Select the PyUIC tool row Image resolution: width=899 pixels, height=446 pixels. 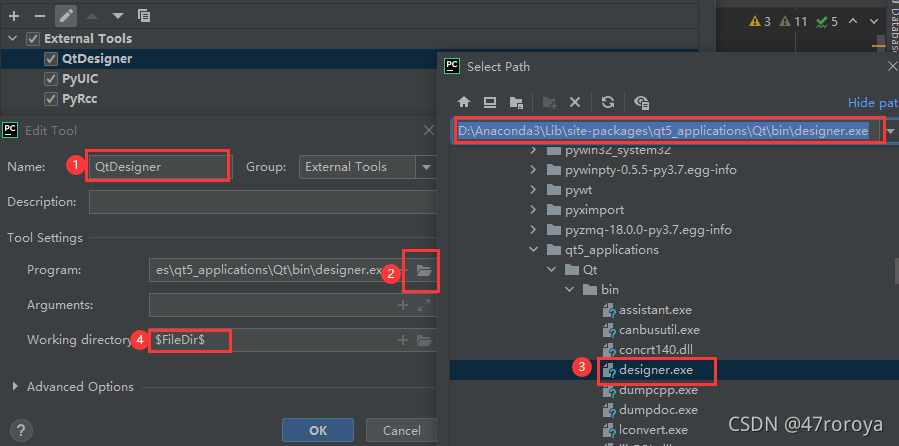click(219, 79)
